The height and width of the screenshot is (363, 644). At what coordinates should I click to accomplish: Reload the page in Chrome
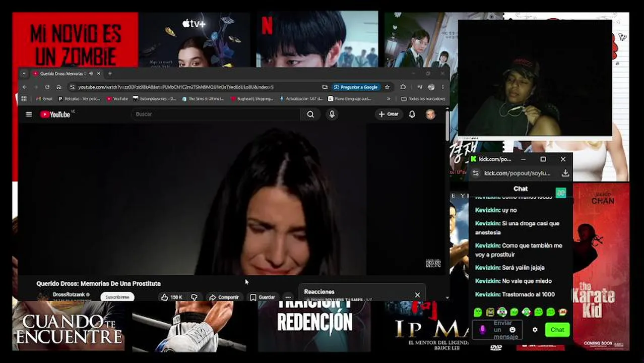47,87
